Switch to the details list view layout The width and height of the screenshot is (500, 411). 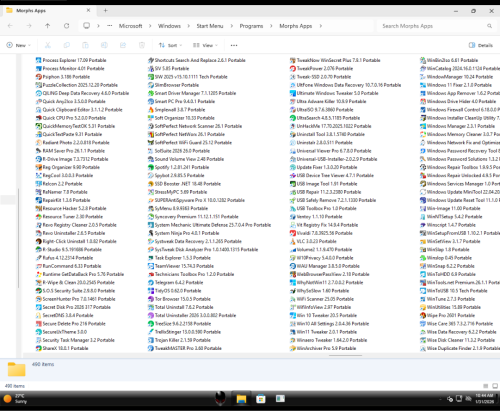(x=486, y=386)
